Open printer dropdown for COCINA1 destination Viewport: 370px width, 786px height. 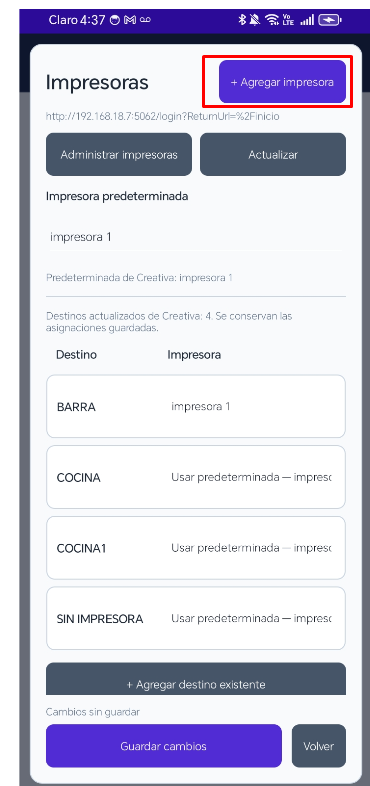[255, 548]
